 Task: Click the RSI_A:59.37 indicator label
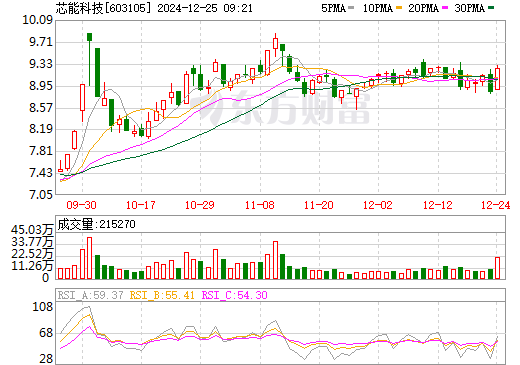pos(90,295)
